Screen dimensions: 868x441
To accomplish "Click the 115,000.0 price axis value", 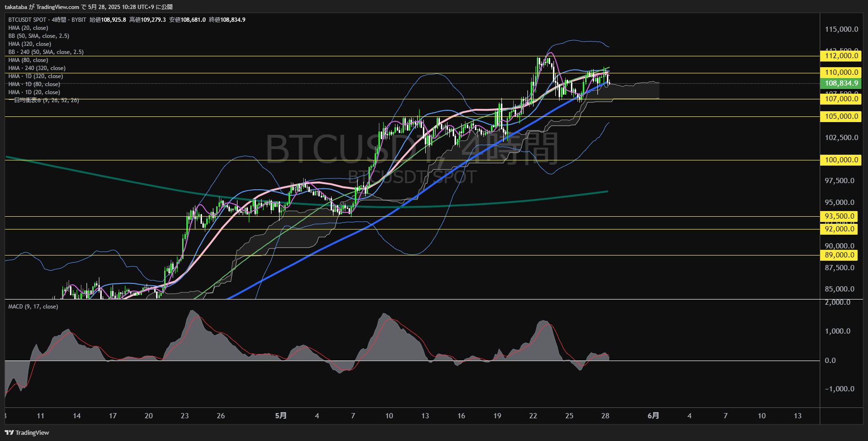I will pyautogui.click(x=842, y=29).
